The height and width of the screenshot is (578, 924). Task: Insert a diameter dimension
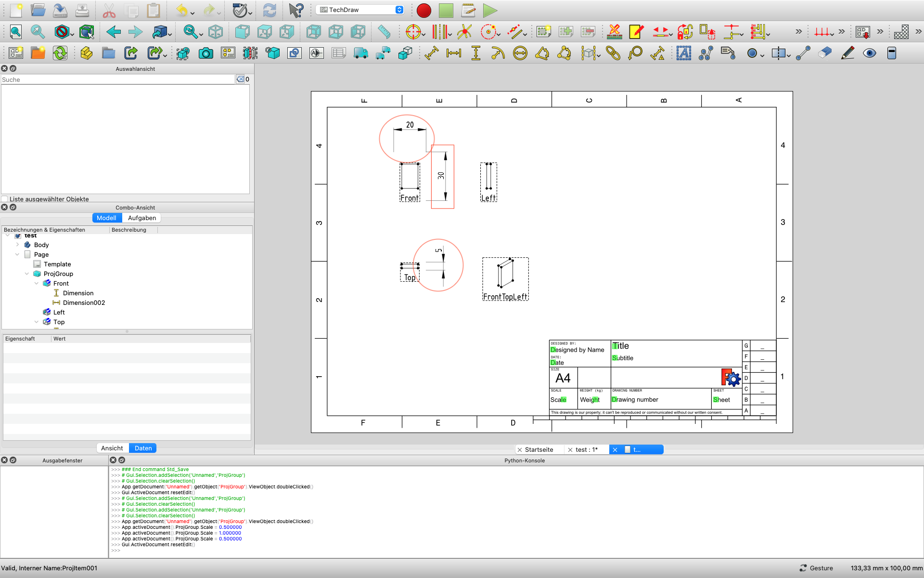(x=520, y=53)
